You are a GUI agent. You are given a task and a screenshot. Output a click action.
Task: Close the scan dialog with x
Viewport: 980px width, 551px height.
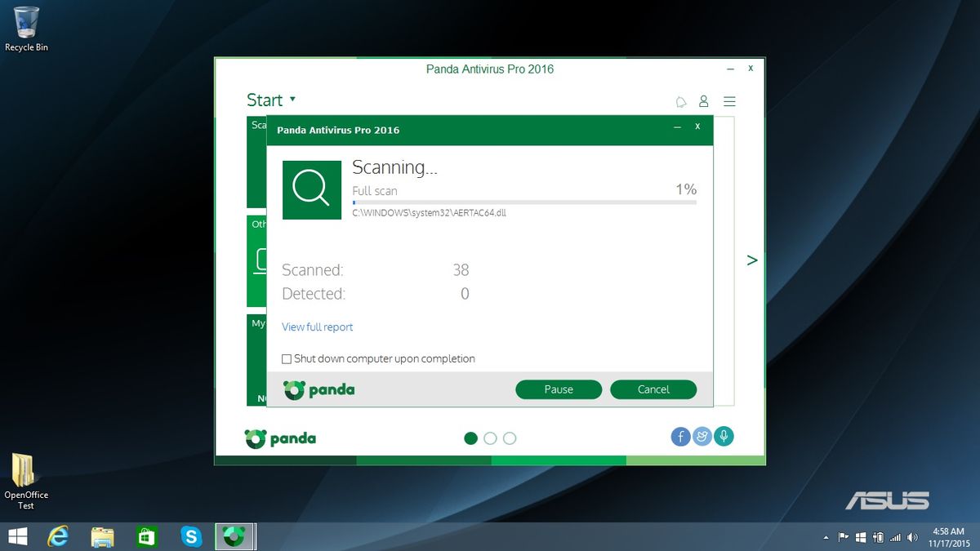(x=697, y=127)
